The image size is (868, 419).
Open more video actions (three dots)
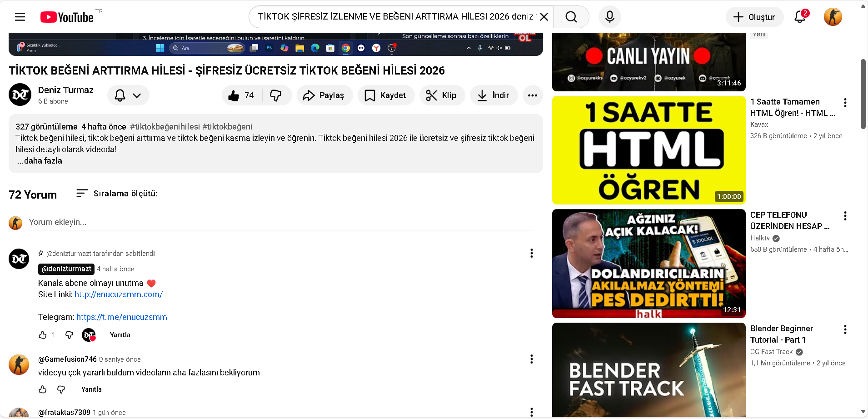[533, 95]
